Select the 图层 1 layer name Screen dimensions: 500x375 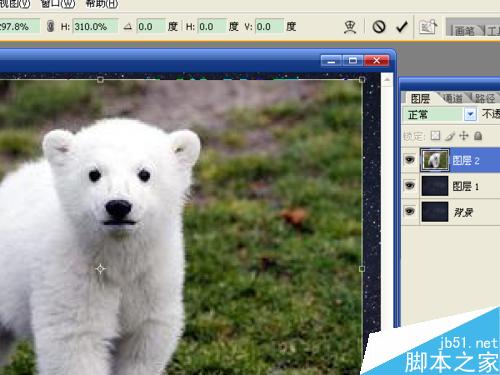466,186
